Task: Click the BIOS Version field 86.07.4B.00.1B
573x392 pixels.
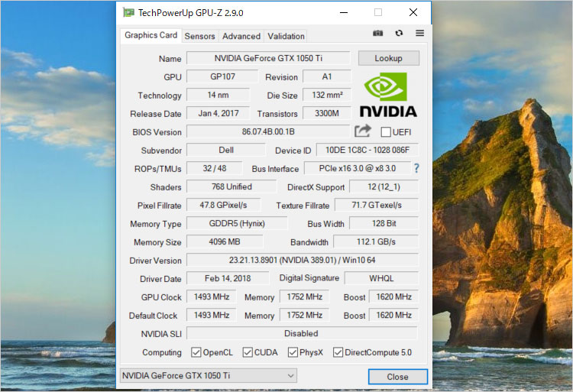Action: tap(268, 131)
